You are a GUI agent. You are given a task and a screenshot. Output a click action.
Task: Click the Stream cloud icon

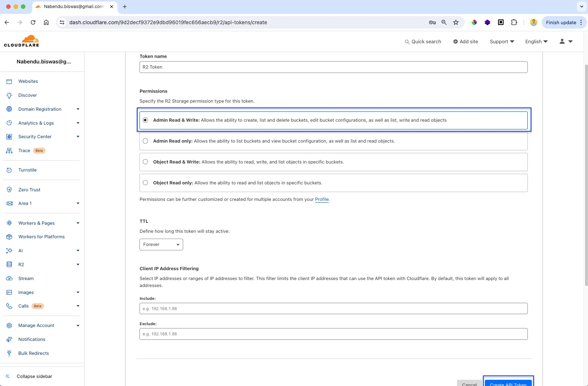[9, 279]
